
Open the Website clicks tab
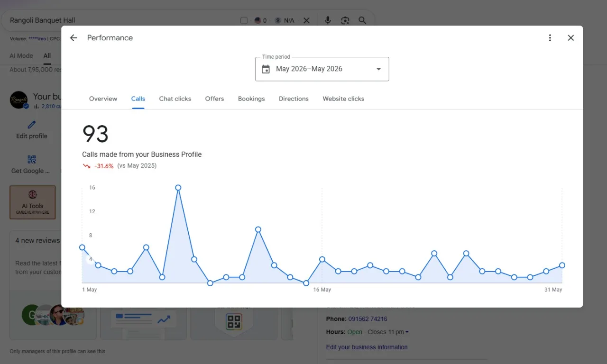coord(343,99)
